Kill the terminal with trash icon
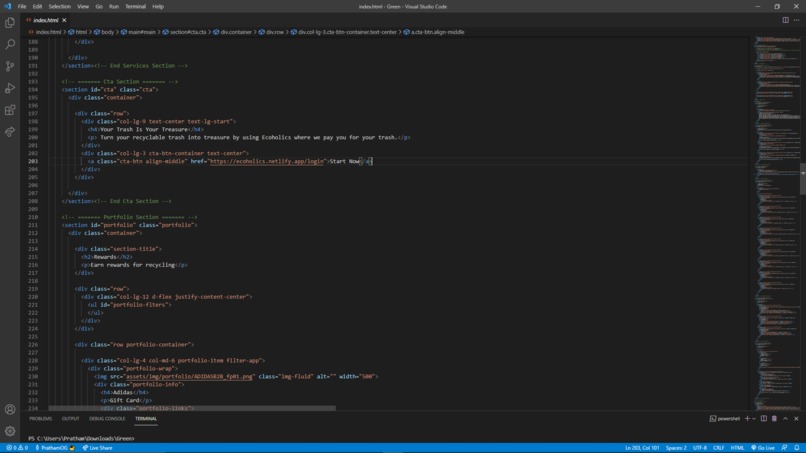The image size is (806, 453). pyautogui.click(x=774, y=419)
